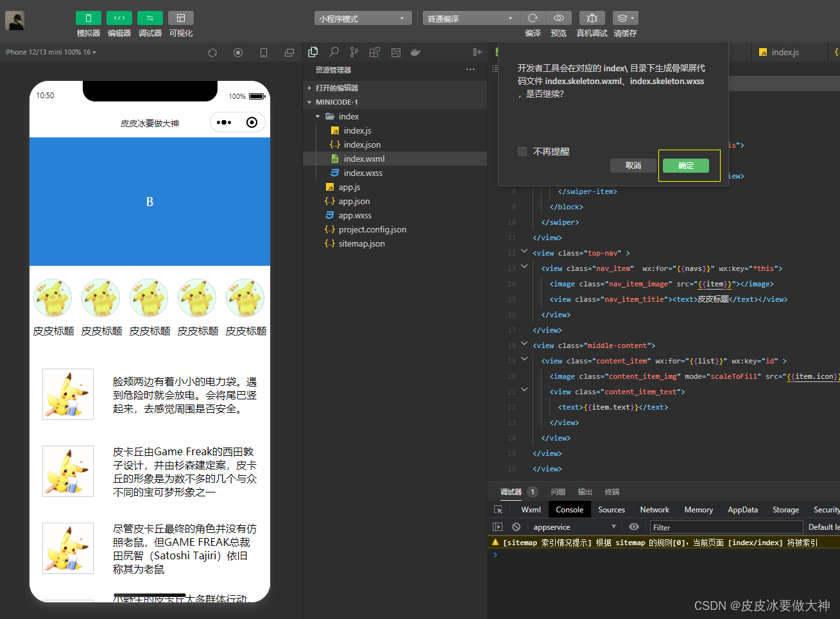Open the 终端 terminal tab
Screen dimensions: 840x619
[x=612, y=492]
